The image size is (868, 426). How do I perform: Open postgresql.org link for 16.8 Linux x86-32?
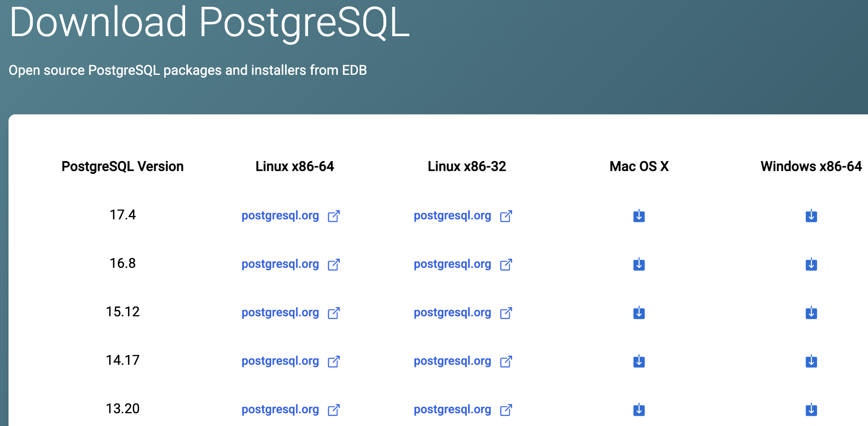pos(452,264)
